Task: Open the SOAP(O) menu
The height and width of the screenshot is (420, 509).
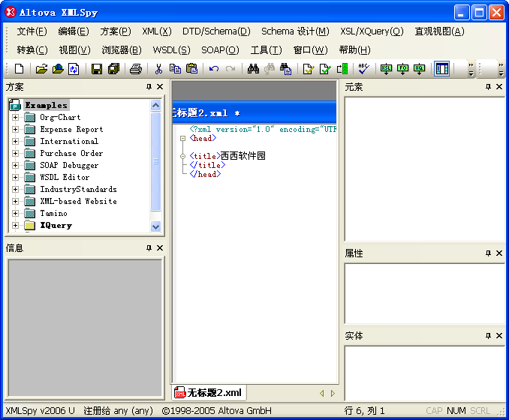Action: pyautogui.click(x=221, y=50)
